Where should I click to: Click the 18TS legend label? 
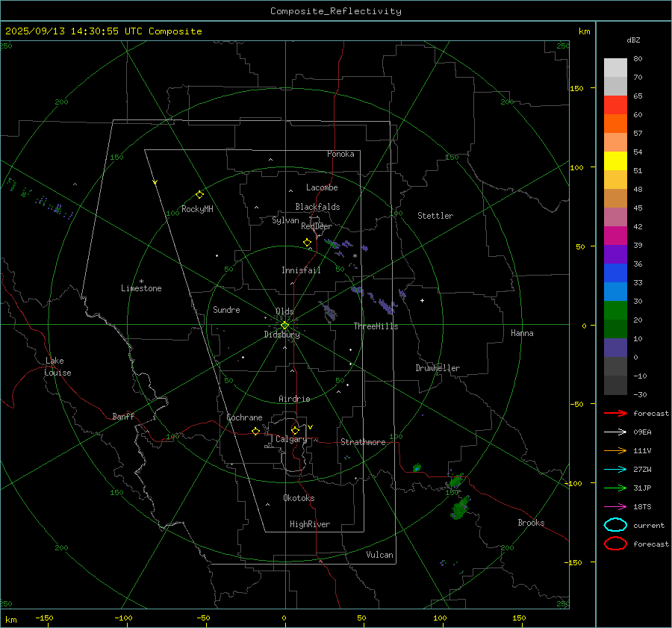pyautogui.click(x=642, y=507)
